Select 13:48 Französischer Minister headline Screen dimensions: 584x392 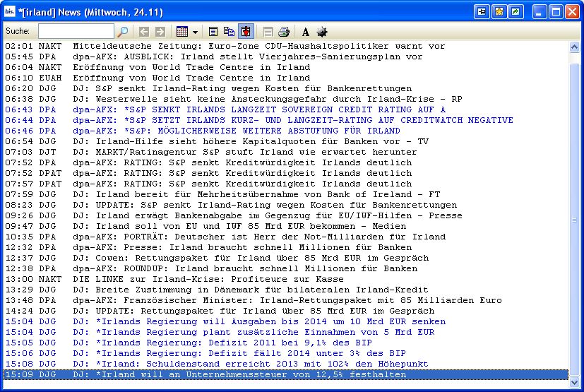tap(286, 300)
